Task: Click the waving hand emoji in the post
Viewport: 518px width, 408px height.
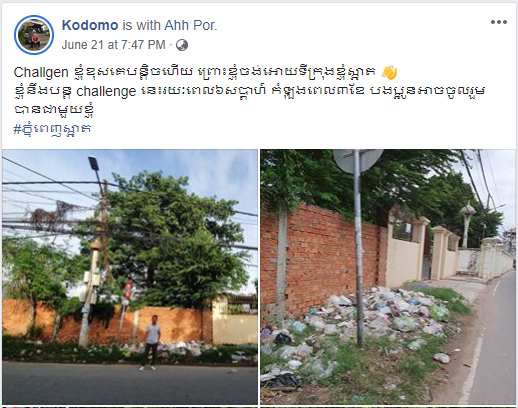Action: pyautogui.click(x=389, y=72)
